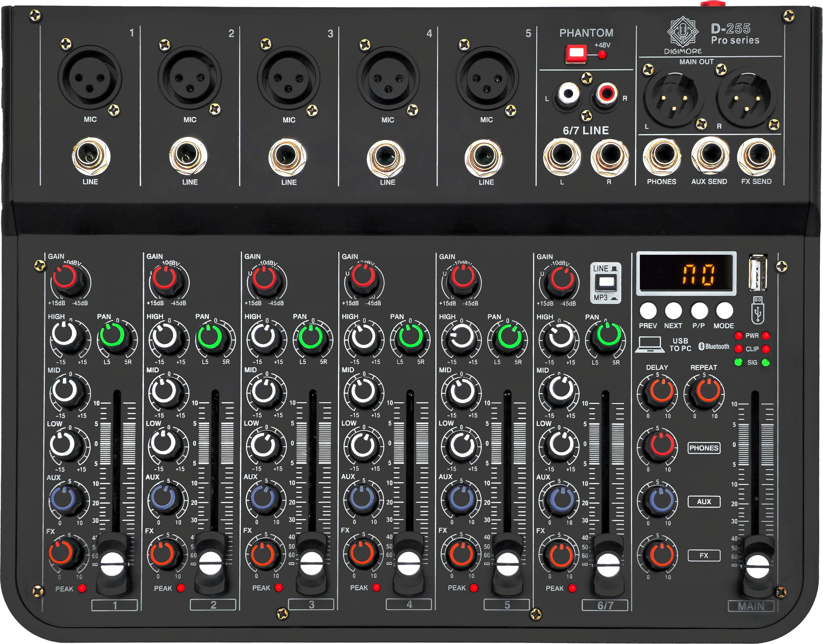Click the channel 4 MIC XLR input

point(388,78)
